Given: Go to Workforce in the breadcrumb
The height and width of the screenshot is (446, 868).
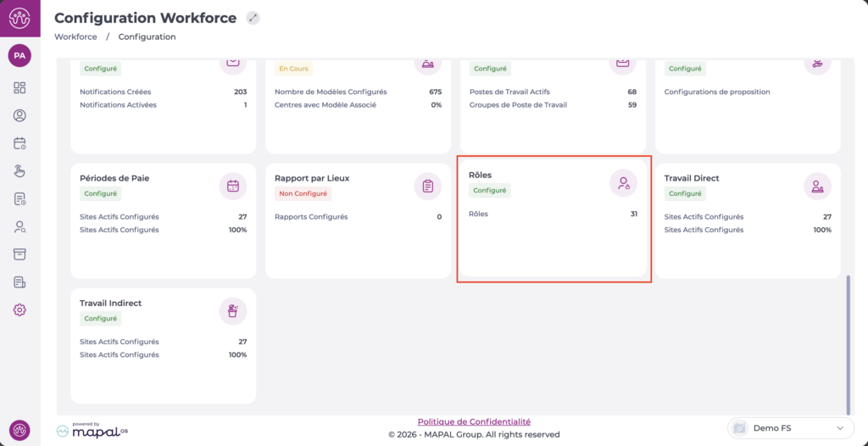Looking at the screenshot, I should pyautogui.click(x=75, y=37).
